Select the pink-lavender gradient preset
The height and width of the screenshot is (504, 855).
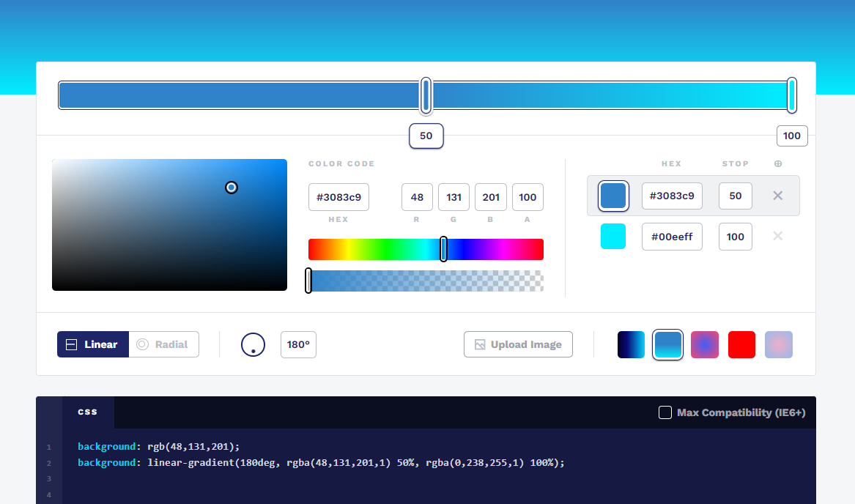pyautogui.click(x=779, y=344)
